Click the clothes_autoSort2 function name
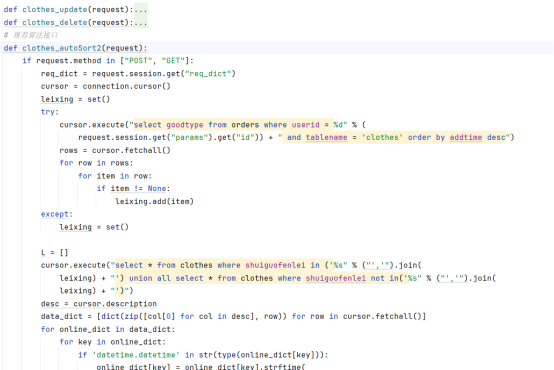 62,48
